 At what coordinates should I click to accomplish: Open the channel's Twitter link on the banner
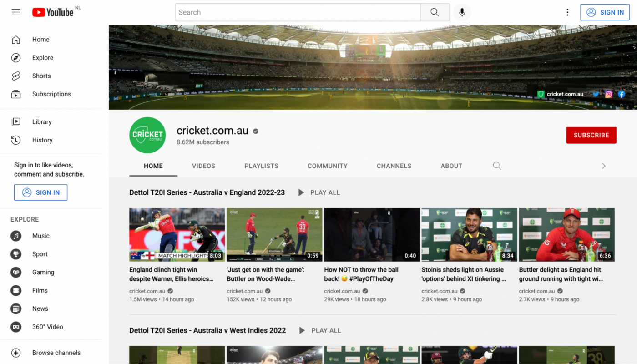coord(596,94)
